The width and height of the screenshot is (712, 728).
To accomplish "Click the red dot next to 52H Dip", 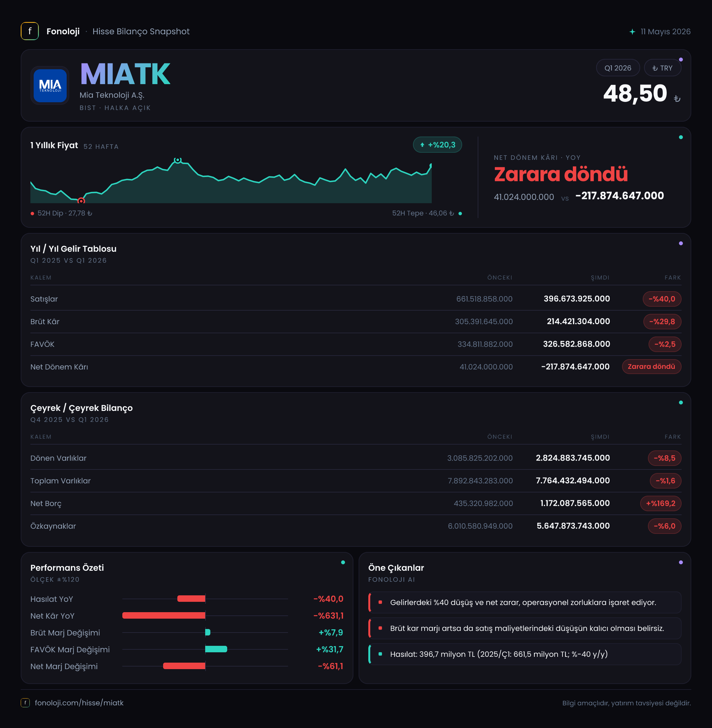I will pos(33,214).
